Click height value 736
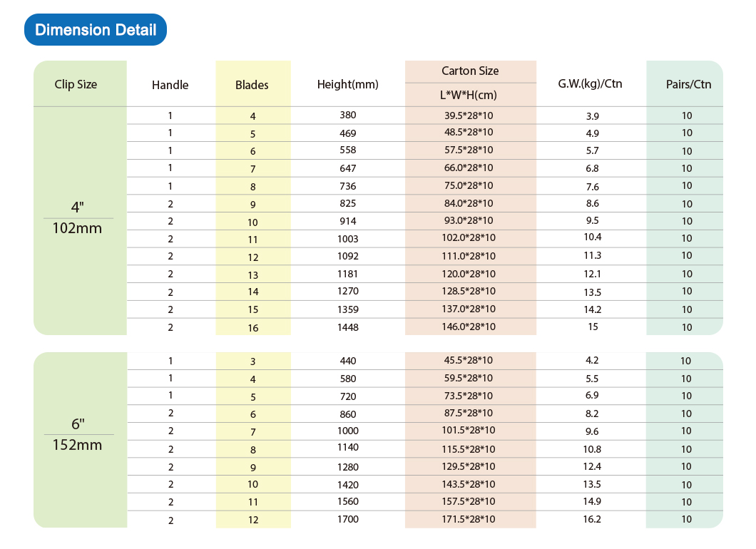 pos(347,186)
